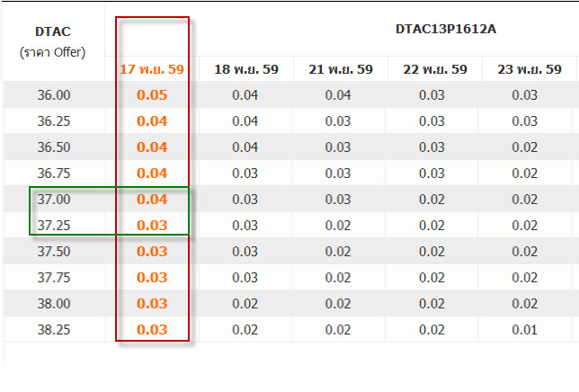
Task: Click orange 0.03 in the 38.00 row
Action: pos(152,303)
